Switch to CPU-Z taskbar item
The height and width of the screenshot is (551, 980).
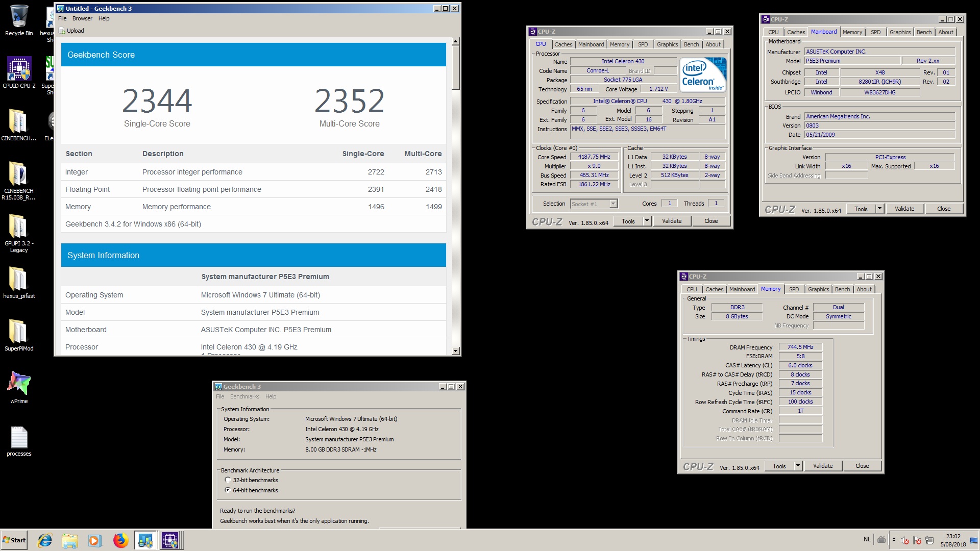click(x=170, y=540)
